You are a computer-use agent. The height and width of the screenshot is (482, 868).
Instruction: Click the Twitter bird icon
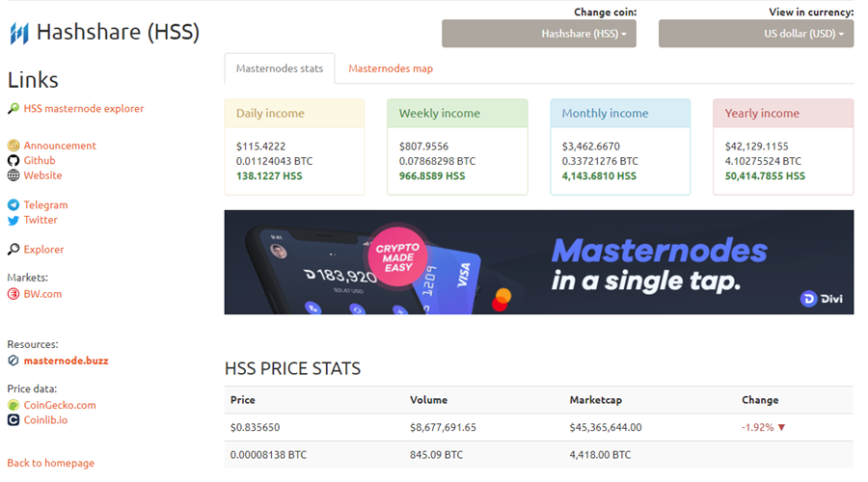pos(14,220)
